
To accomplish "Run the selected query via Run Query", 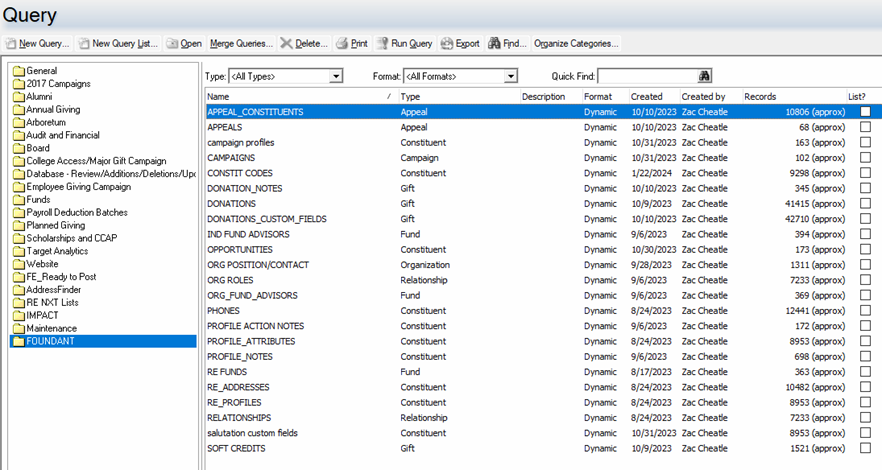I will pos(383,44).
